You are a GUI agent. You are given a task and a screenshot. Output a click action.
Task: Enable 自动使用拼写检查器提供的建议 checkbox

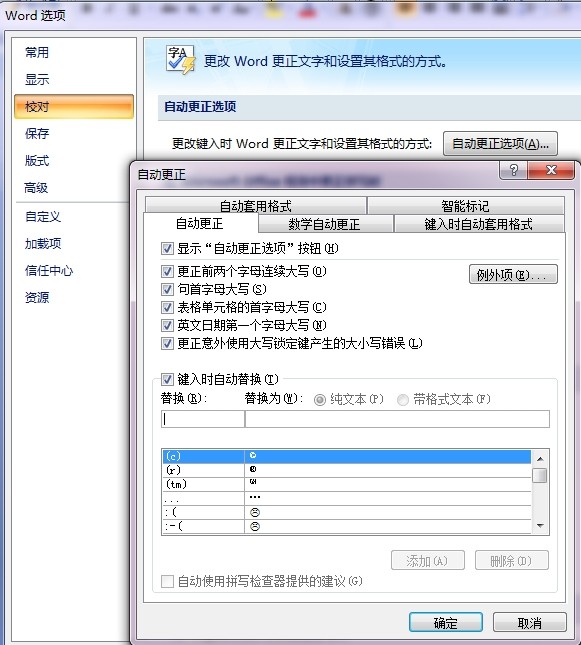coord(167,582)
